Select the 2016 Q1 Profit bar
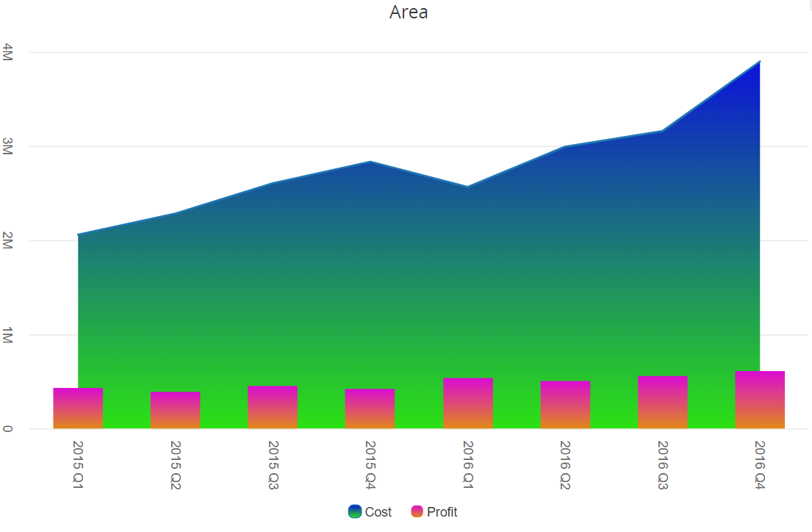 tap(468, 403)
